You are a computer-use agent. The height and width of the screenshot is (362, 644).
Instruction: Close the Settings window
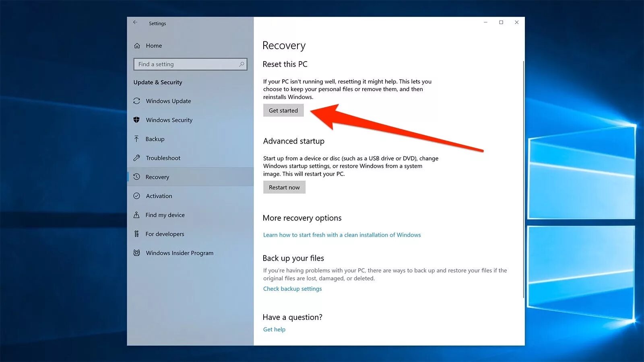coord(517,23)
